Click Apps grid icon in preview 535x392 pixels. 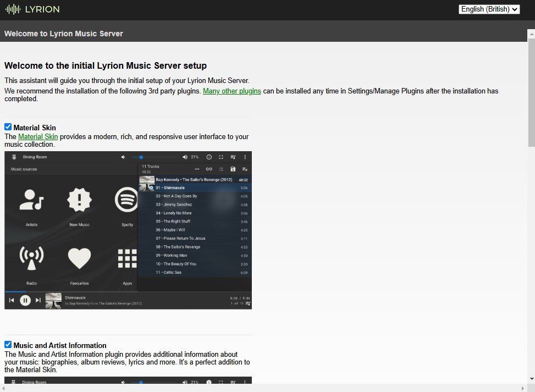tap(127, 258)
